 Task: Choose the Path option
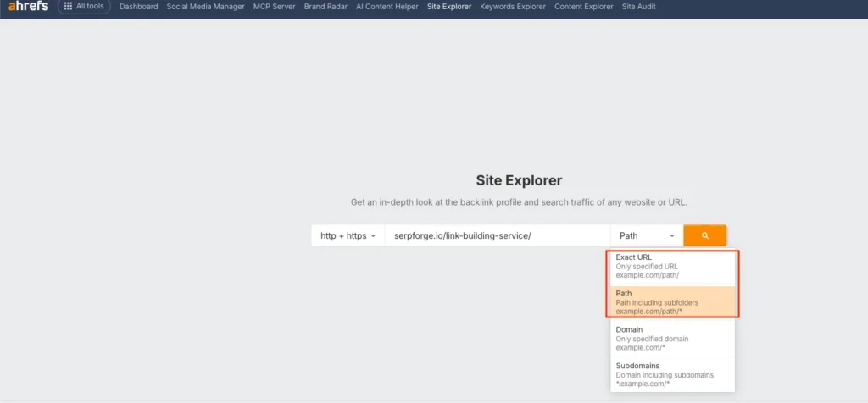[x=672, y=302]
